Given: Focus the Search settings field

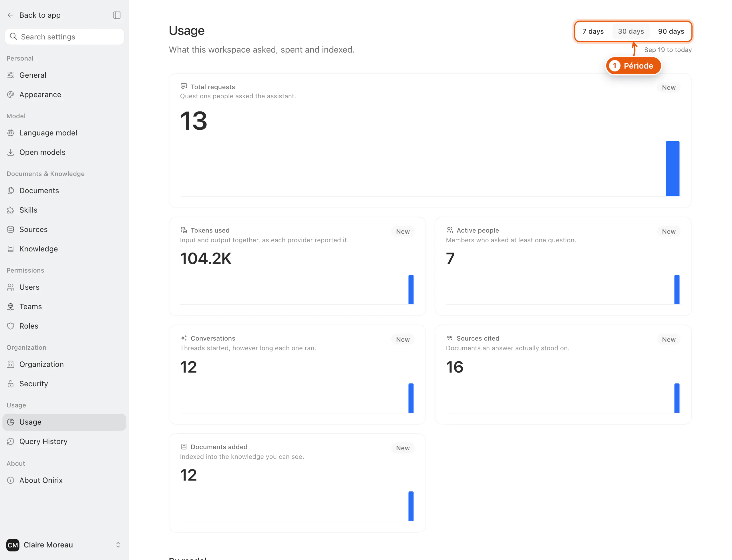Looking at the screenshot, I should pyautogui.click(x=65, y=37).
